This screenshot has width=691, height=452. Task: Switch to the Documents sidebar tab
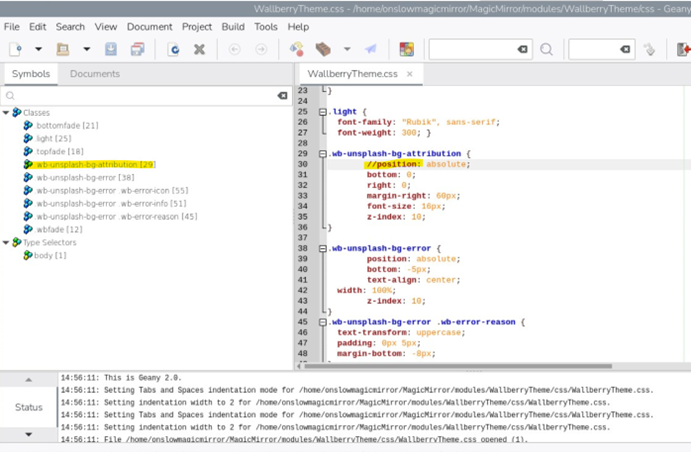tap(95, 74)
